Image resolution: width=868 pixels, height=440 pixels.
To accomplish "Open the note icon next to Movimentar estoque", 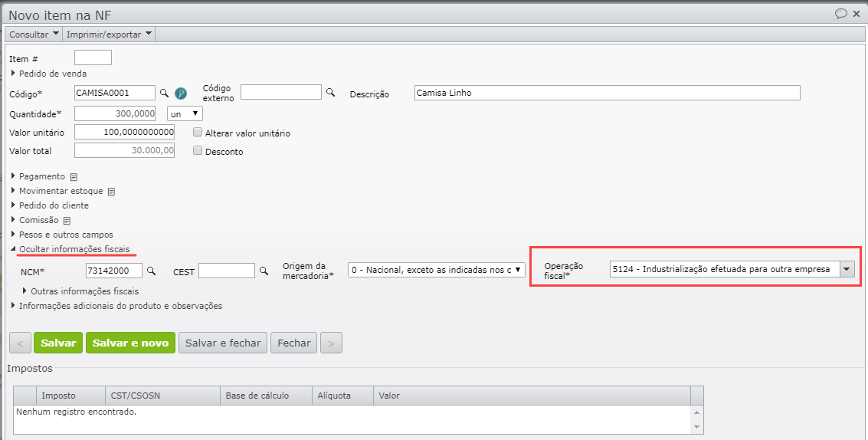I will click(x=111, y=192).
